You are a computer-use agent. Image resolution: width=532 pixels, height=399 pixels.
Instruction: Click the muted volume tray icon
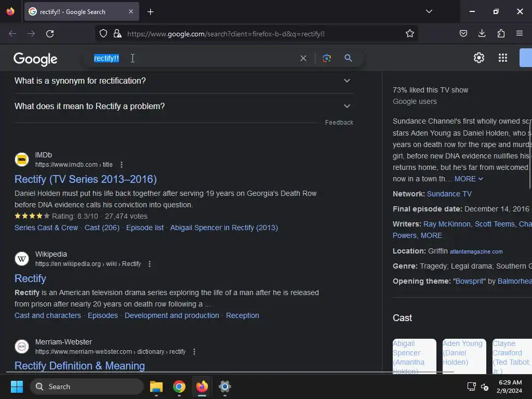(x=485, y=387)
